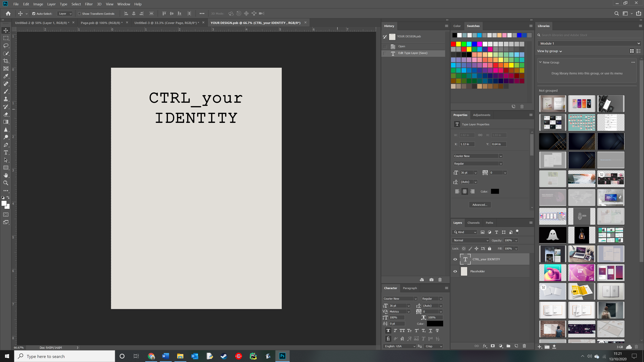Collapse the New Group library section
Image resolution: width=644 pixels, height=362 pixels.
(540, 62)
